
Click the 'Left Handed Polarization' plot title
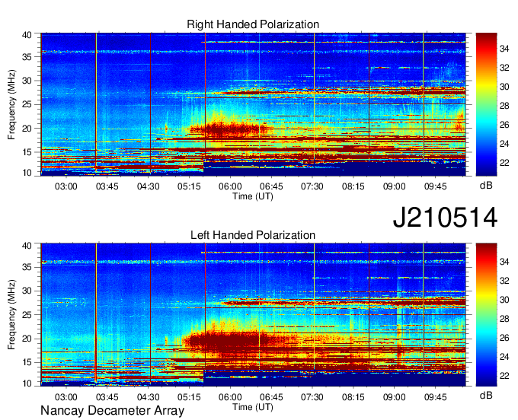(253, 235)
